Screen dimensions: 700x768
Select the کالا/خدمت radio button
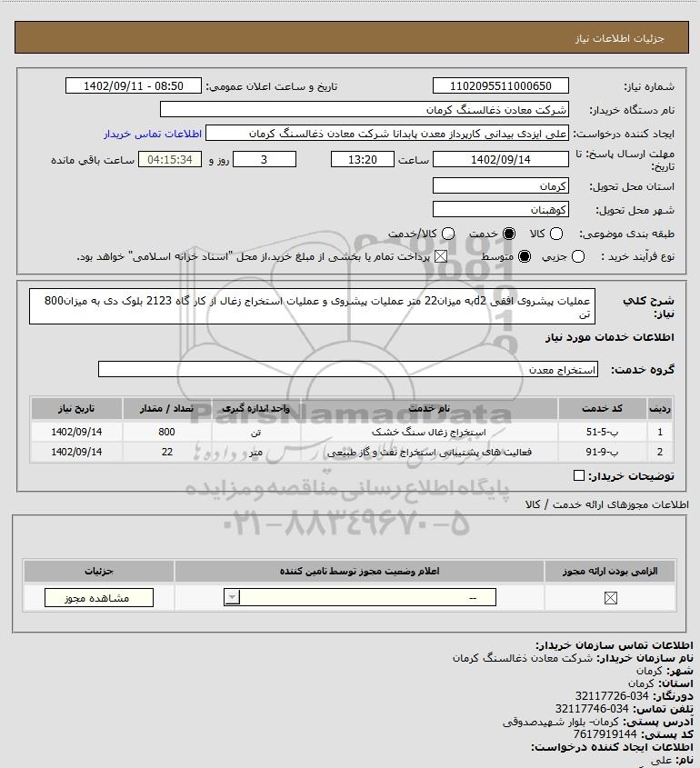447,234
